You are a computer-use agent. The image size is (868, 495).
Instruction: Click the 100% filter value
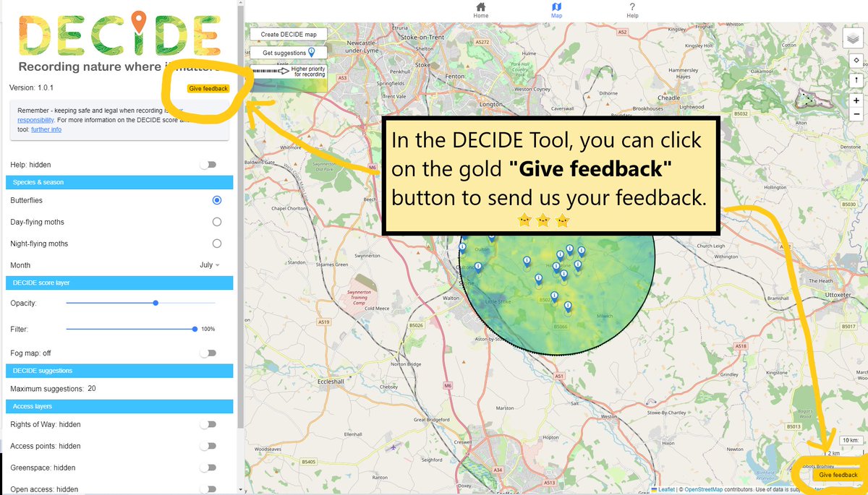pyautogui.click(x=208, y=329)
